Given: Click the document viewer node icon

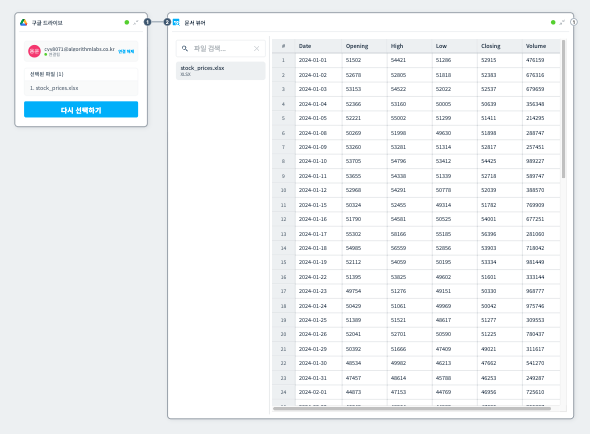Looking at the screenshot, I should click(x=176, y=23).
